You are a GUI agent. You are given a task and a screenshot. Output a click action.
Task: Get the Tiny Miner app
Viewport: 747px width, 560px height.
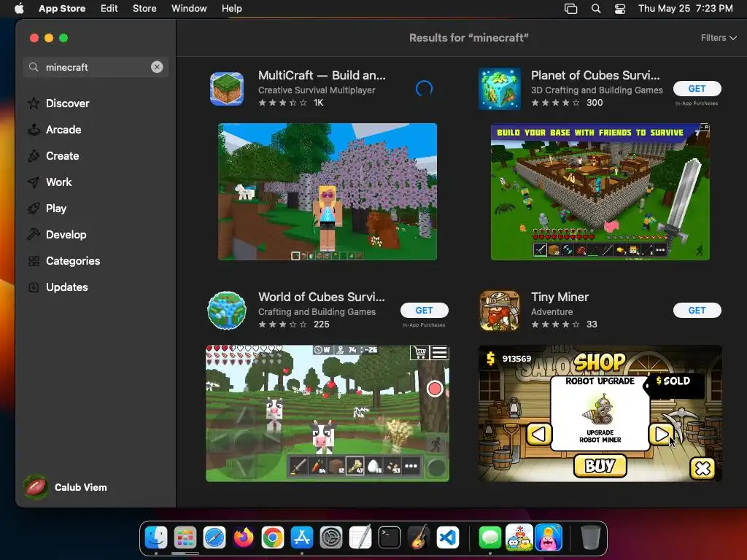[x=697, y=311]
